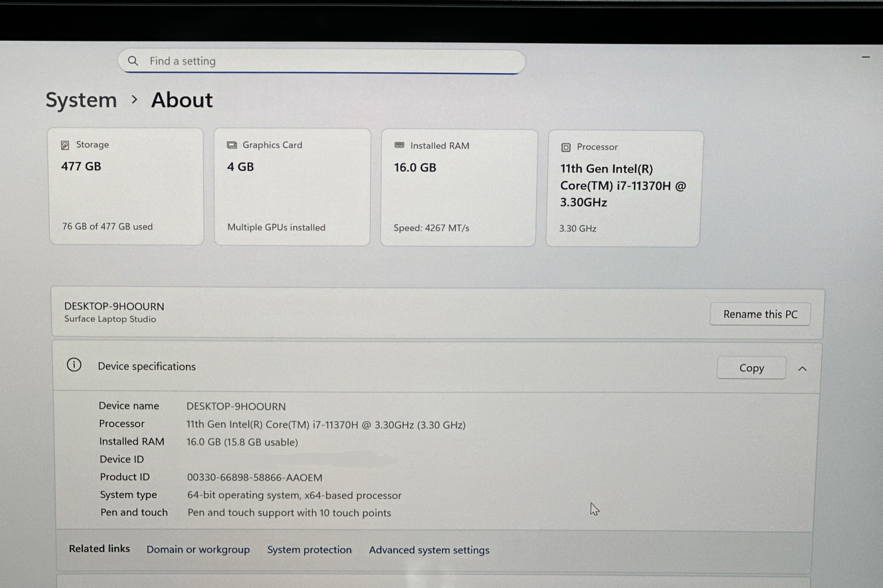Viewport: 883px width, 588px height.
Task: Click the Device ID label
Action: coord(122,459)
